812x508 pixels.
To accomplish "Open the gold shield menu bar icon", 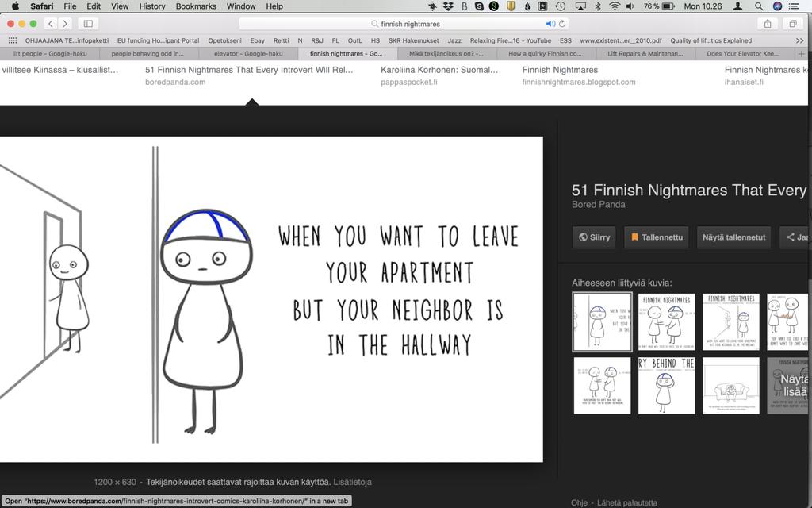I will pyautogui.click(x=511, y=6).
